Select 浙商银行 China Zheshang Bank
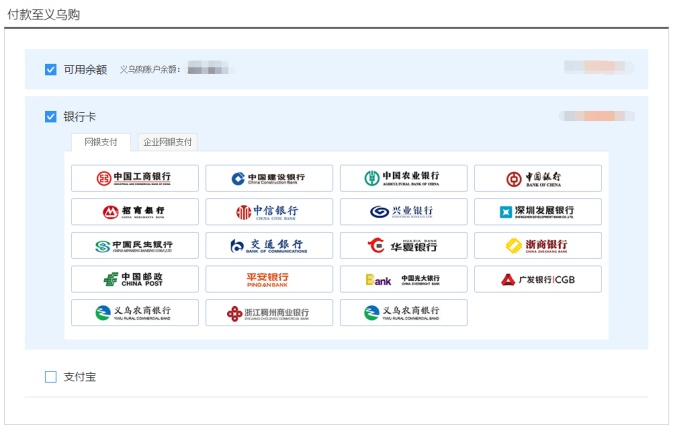Screen dimensions: 700x431 tap(538, 245)
